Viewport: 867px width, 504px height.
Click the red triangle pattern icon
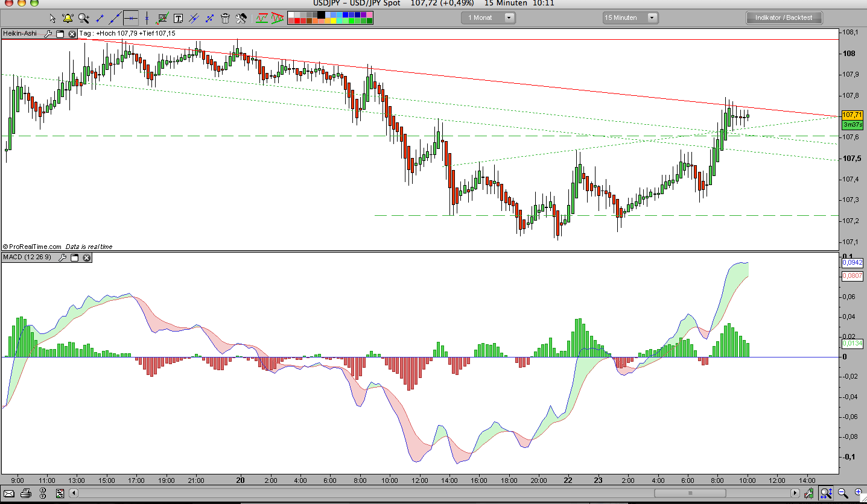click(x=277, y=18)
